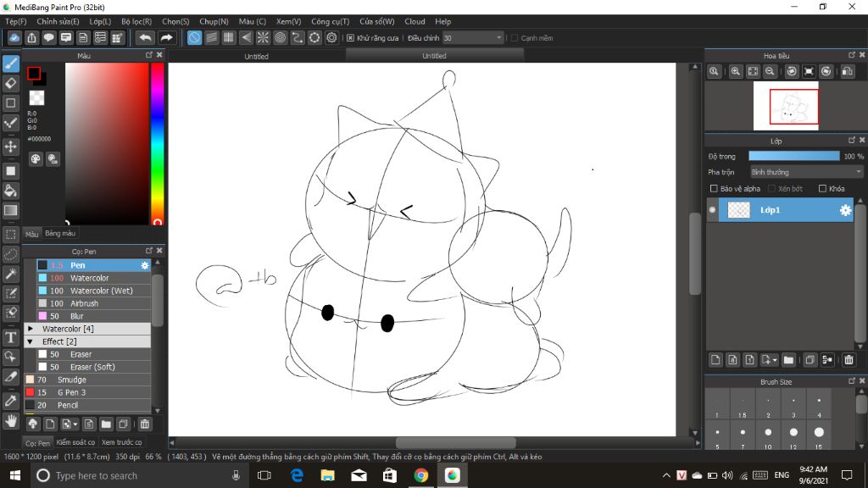Zoom out on the Navigator panel
The height and width of the screenshot is (488, 868).
click(x=770, y=71)
